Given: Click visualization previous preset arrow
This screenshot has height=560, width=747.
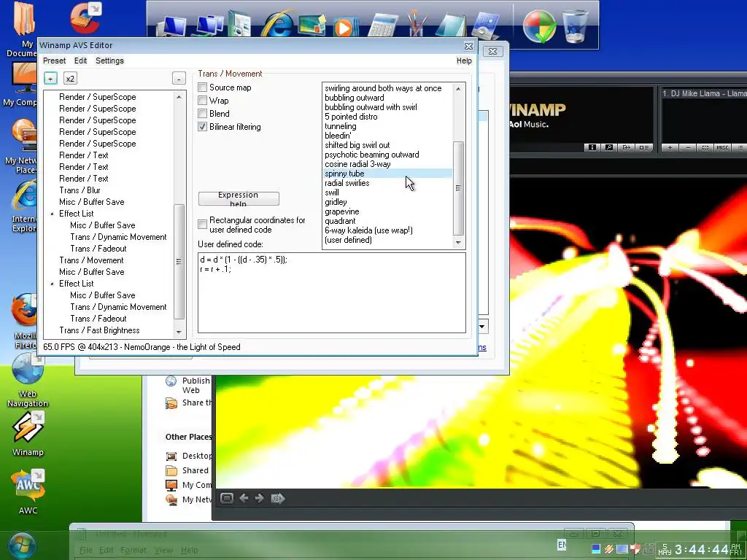Looking at the screenshot, I should (x=244, y=498).
